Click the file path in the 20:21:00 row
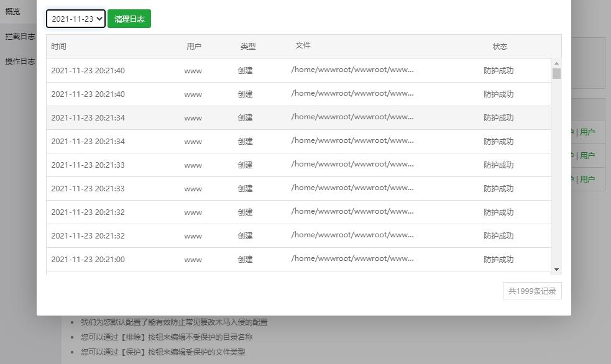 [352, 258]
